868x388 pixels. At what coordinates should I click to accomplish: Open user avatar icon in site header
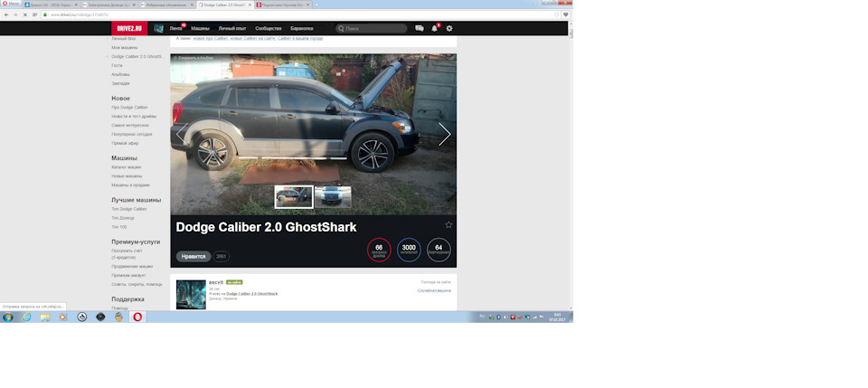[159, 28]
